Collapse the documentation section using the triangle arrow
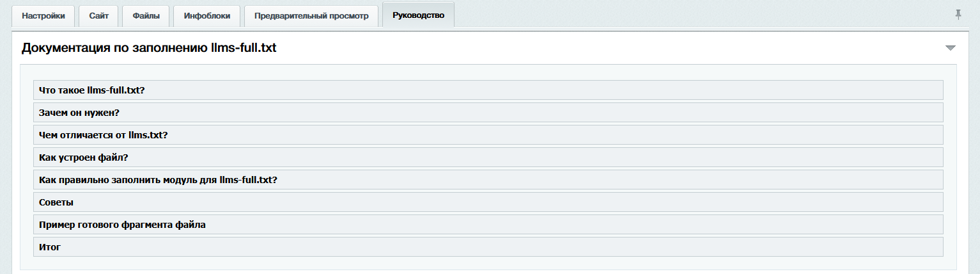This screenshot has width=980, height=274. [x=950, y=48]
